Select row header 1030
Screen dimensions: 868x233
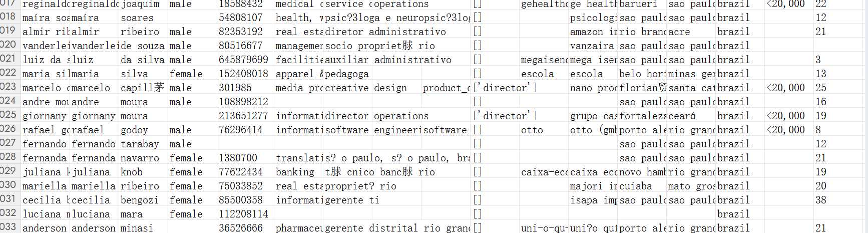tap(9, 185)
